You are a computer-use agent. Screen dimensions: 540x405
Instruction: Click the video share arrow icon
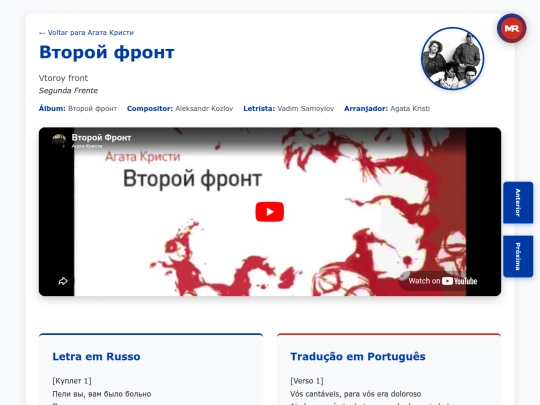(63, 281)
